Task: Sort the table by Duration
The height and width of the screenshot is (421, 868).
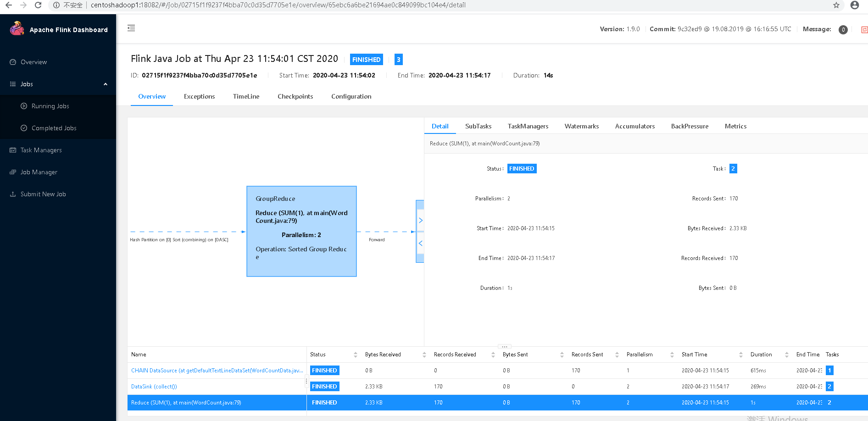Action: [x=787, y=355]
